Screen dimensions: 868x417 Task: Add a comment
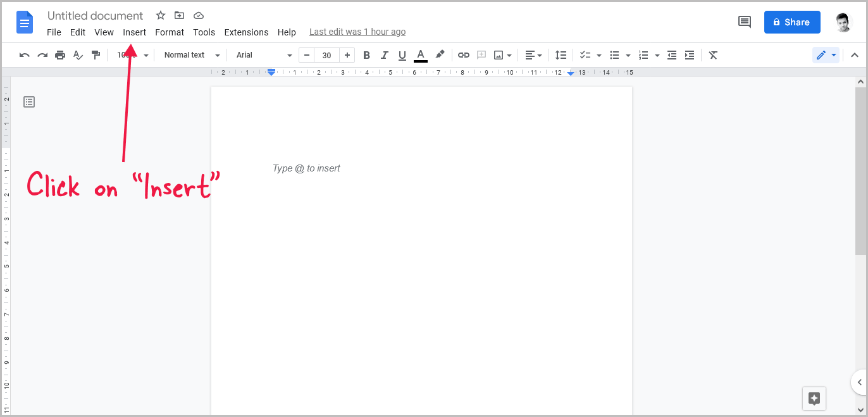(481, 55)
